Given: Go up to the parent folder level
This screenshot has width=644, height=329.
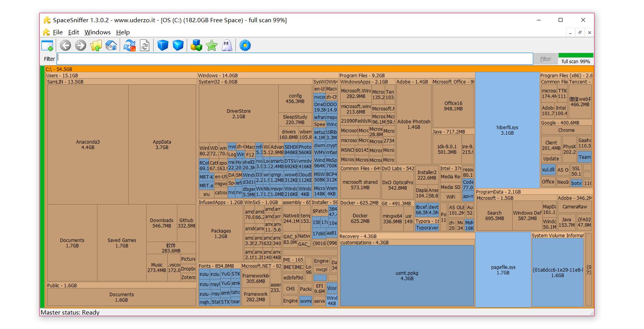Looking at the screenshot, I should (96, 46).
